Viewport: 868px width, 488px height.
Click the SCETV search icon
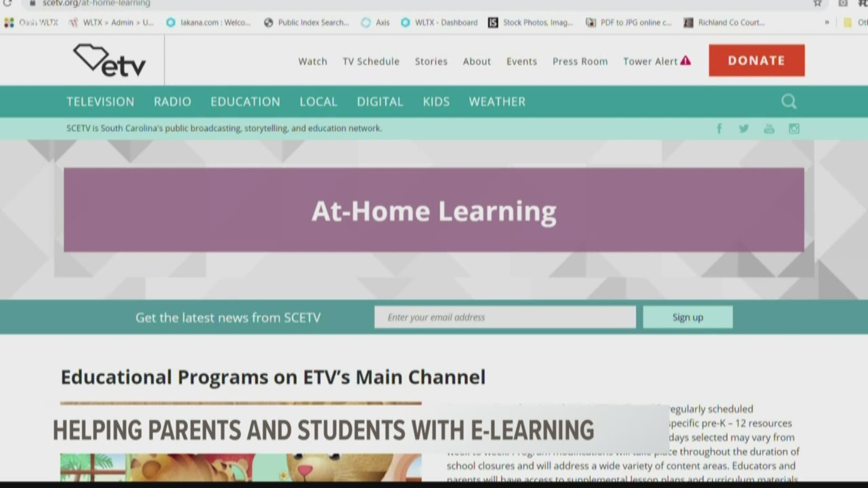click(x=789, y=101)
